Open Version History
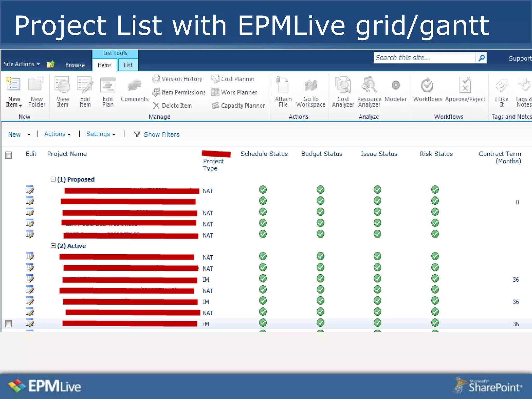The image size is (532, 399). point(177,79)
